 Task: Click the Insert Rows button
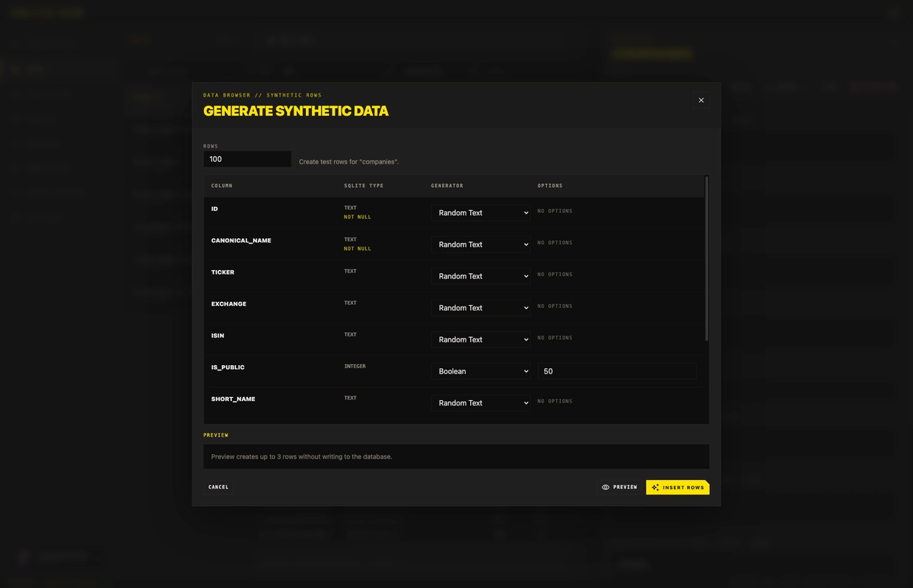coord(678,487)
